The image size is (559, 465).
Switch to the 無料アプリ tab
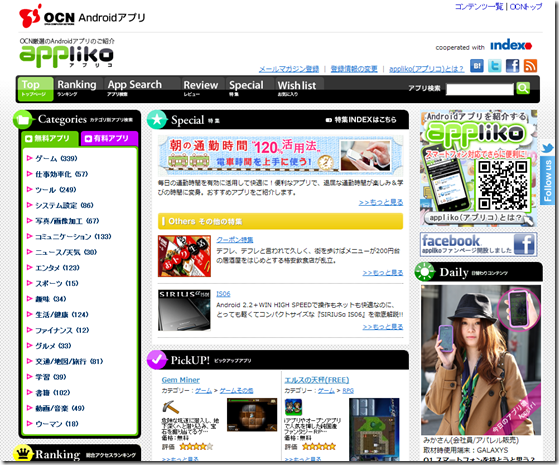[50, 139]
